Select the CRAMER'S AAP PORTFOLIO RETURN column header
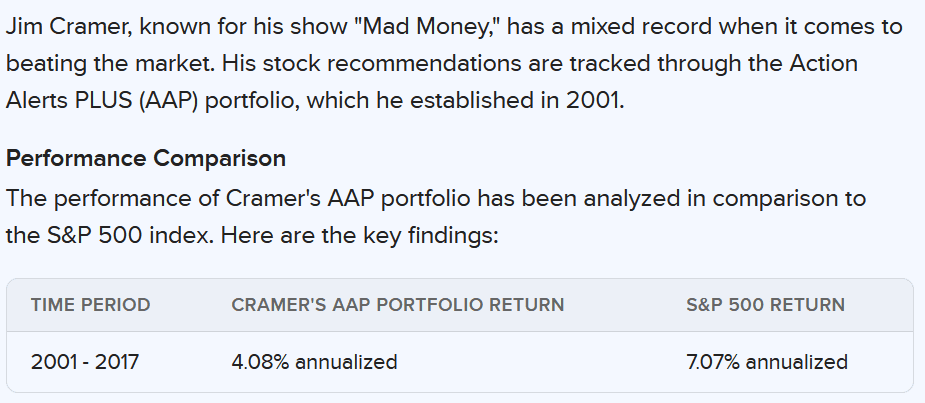 tap(397, 305)
